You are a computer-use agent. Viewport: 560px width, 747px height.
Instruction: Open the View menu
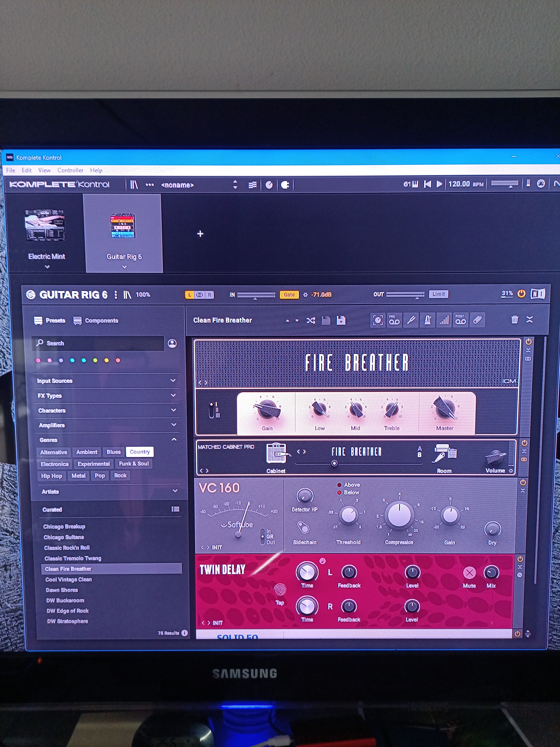[x=44, y=170]
